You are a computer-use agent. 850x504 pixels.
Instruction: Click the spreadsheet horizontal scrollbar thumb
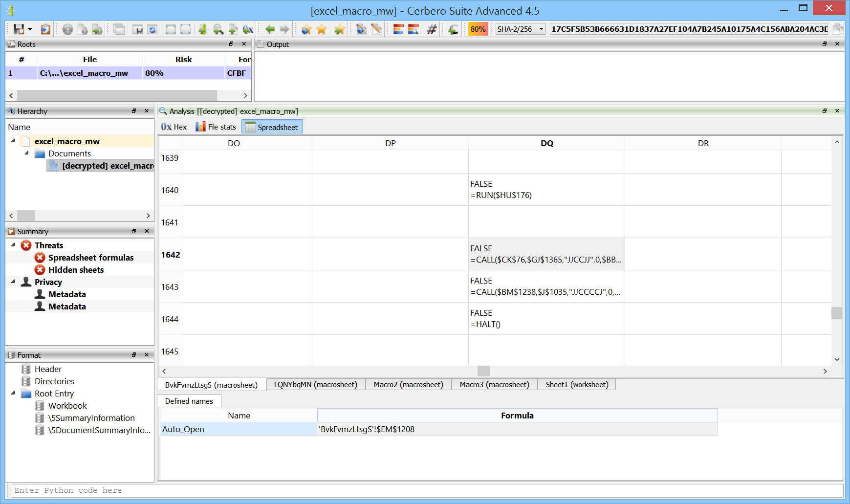[483, 371]
